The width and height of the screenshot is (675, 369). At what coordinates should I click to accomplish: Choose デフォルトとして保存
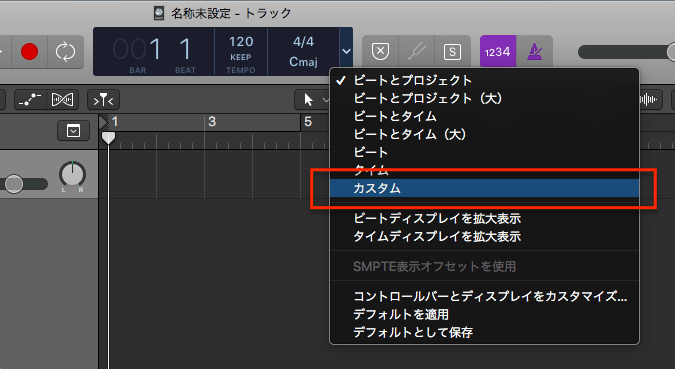pos(484,333)
